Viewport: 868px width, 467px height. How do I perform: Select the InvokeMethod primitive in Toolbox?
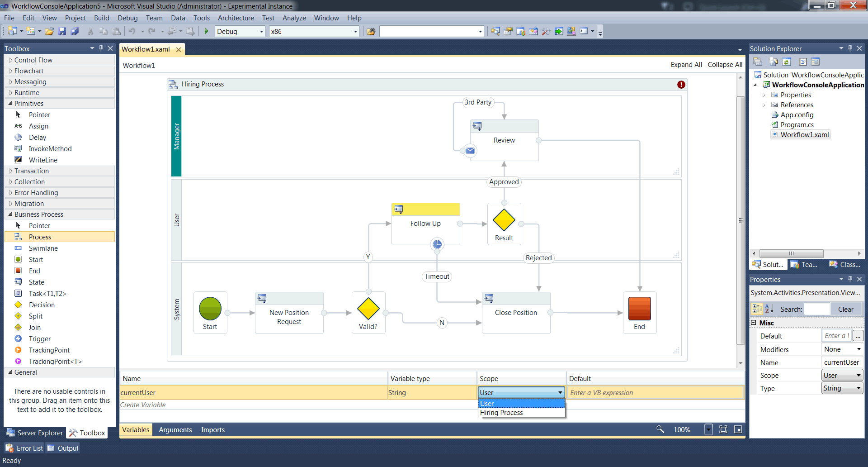tap(60, 148)
